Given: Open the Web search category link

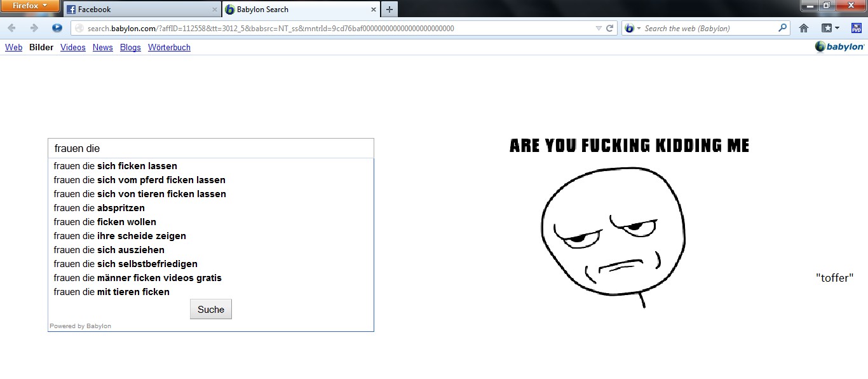Looking at the screenshot, I should 13,48.
